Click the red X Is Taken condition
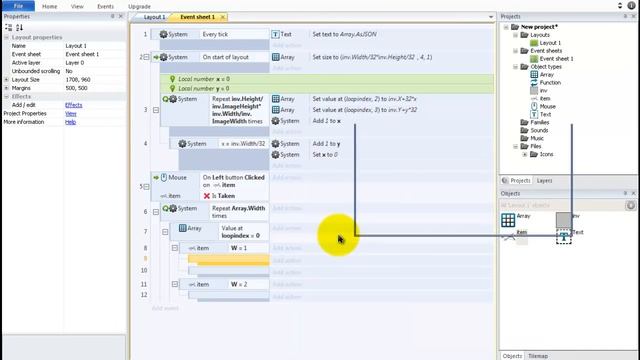640x360 pixels. coord(207,196)
